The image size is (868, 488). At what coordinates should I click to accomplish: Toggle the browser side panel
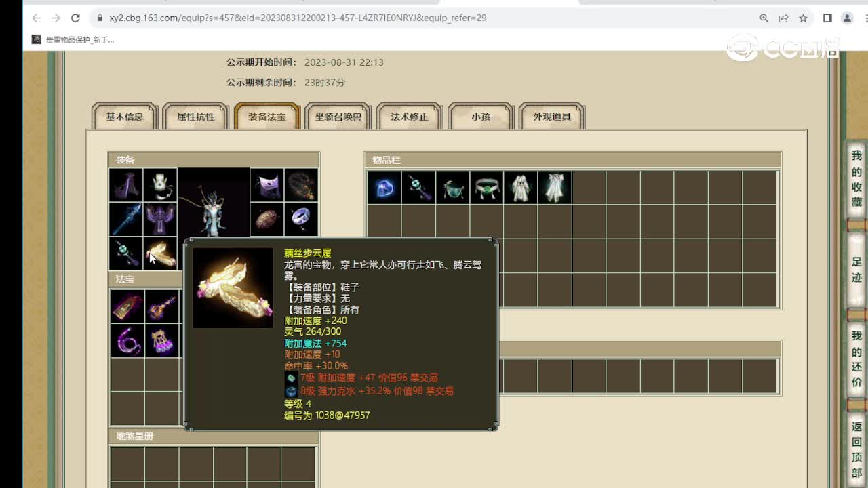[x=827, y=18]
